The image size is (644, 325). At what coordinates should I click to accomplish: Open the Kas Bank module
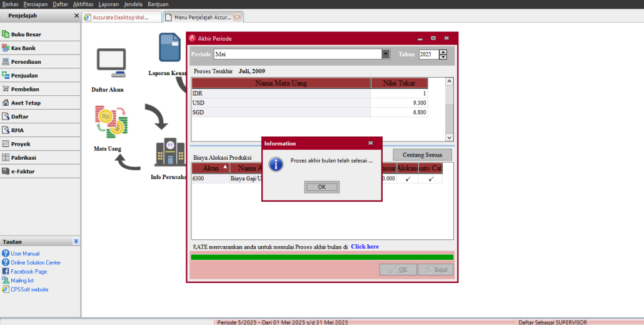pyautogui.click(x=23, y=48)
